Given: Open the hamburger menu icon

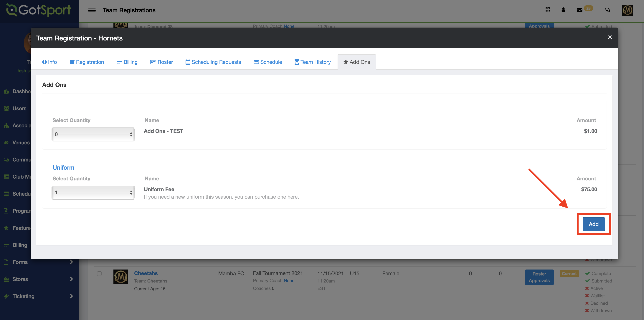Looking at the screenshot, I should coord(92,10).
